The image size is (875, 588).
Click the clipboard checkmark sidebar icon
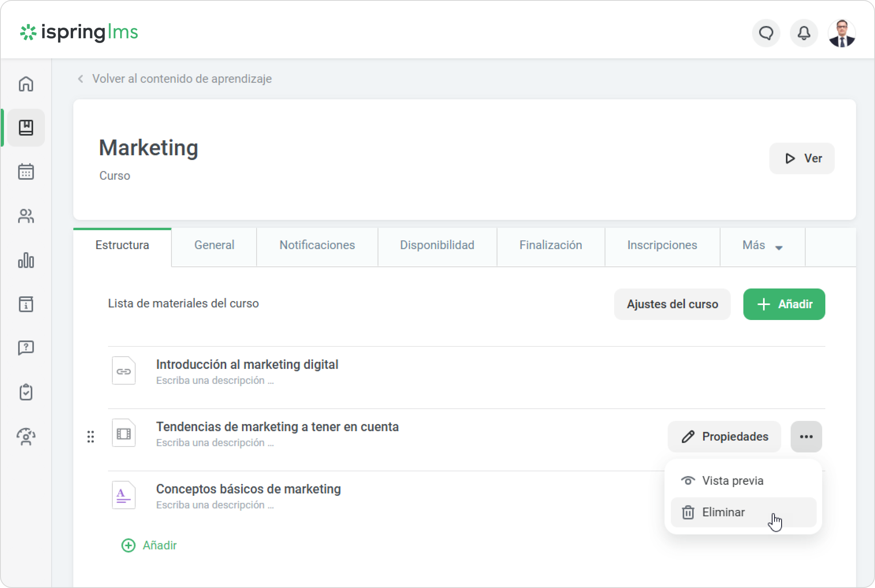point(26,392)
